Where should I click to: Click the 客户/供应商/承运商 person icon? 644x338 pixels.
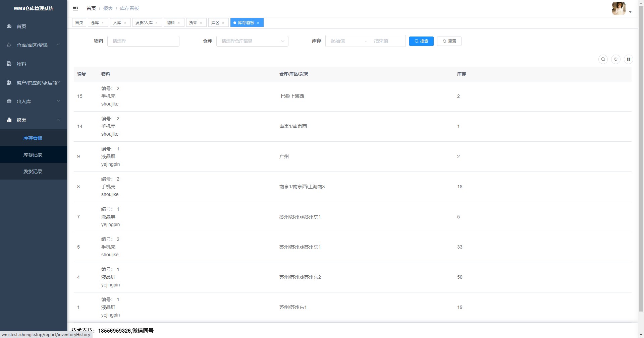coord(9,82)
